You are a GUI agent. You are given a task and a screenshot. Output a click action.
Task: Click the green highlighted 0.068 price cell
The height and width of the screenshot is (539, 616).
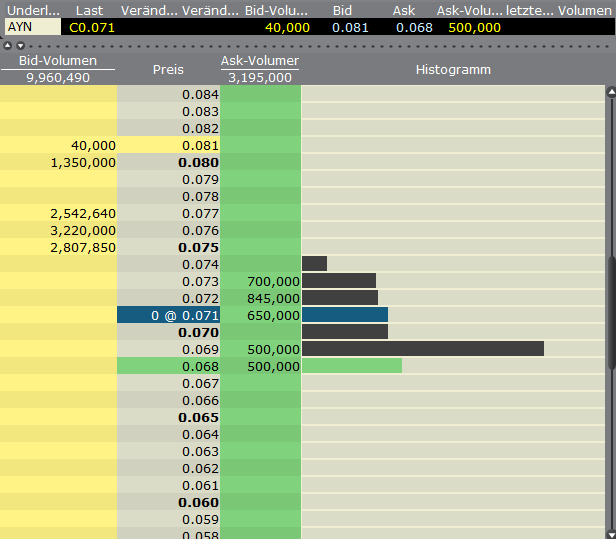pos(168,366)
